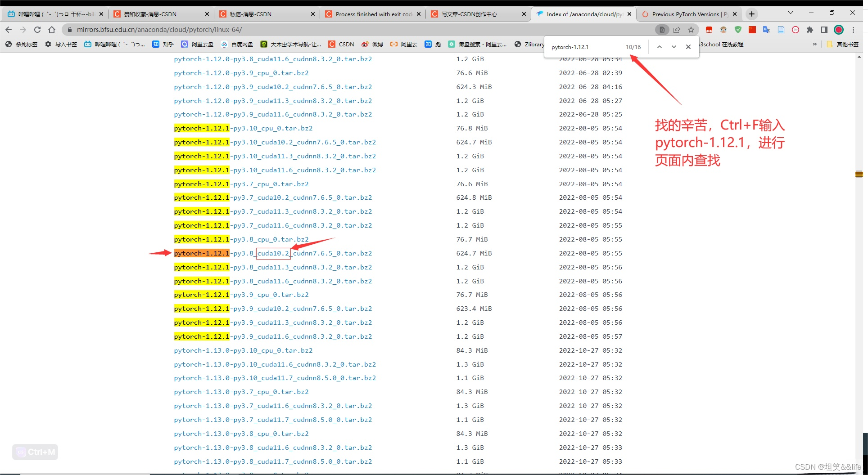Switch to Previous PyTorch Versions tab
Screen dimensions: 868x475
point(689,14)
